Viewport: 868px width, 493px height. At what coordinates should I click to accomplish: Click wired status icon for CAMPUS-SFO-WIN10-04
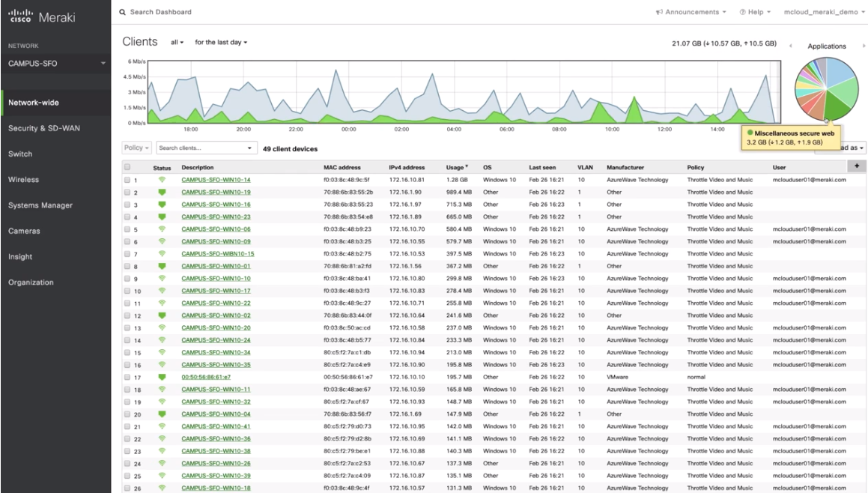point(163,414)
